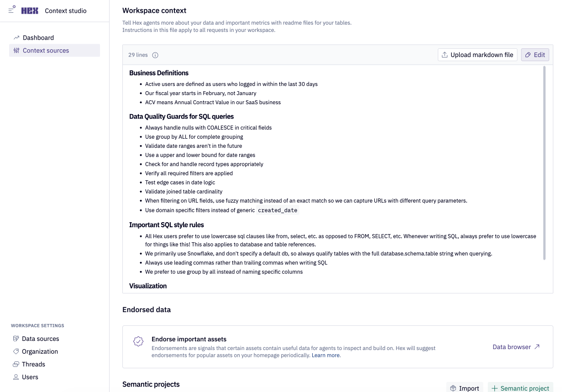This screenshot has height=392, width=562.
Task: Click the endorsement badge icon
Action: click(138, 341)
